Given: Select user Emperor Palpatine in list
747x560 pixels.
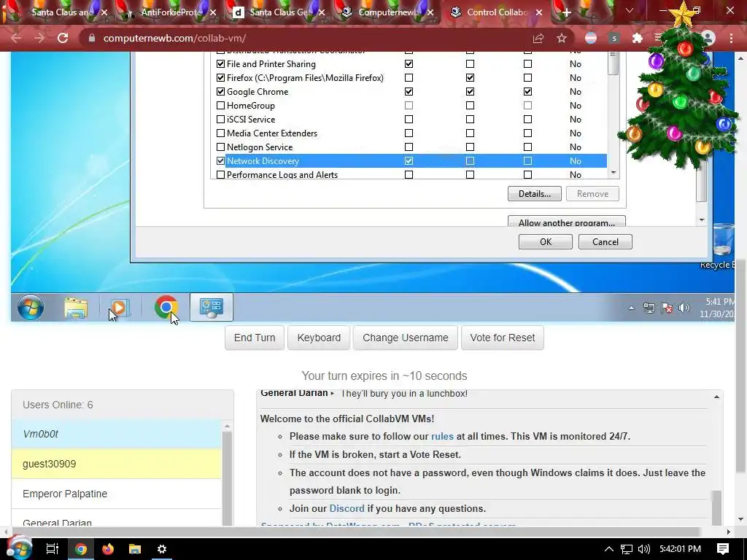Looking at the screenshot, I should click(116, 494).
